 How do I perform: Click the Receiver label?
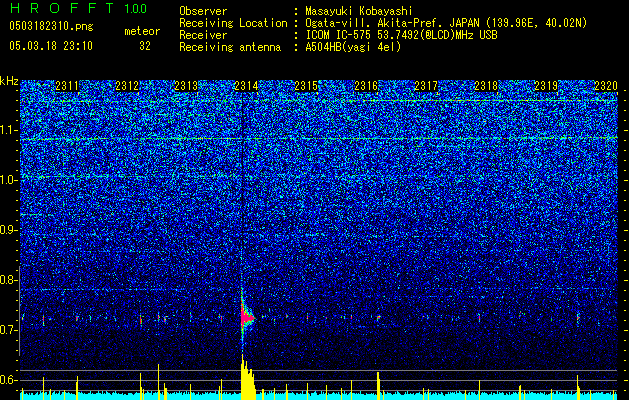click(x=203, y=35)
